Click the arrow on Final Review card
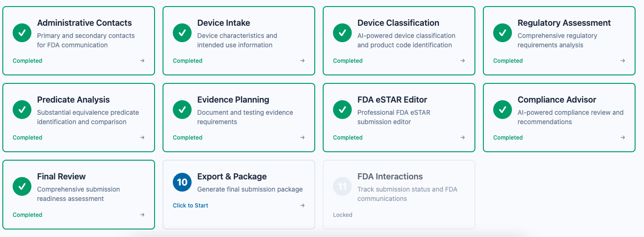Viewport: 644px width, 237px height. (x=142, y=215)
